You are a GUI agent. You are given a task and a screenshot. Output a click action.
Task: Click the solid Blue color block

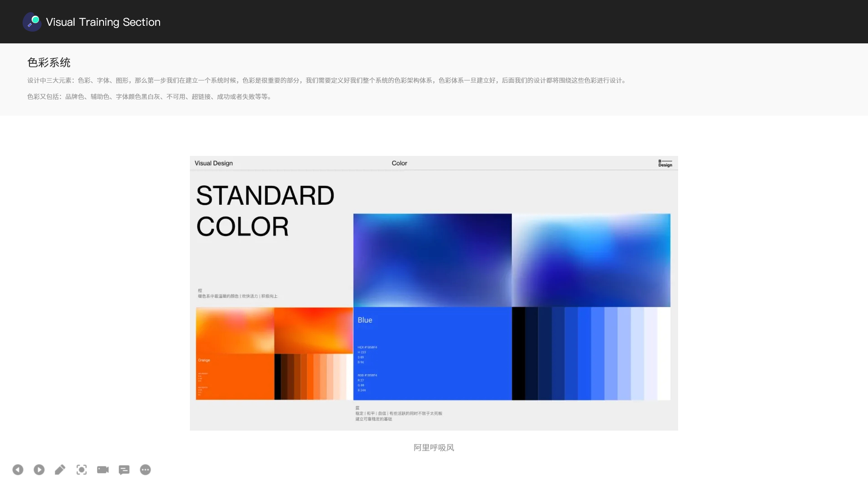432,353
